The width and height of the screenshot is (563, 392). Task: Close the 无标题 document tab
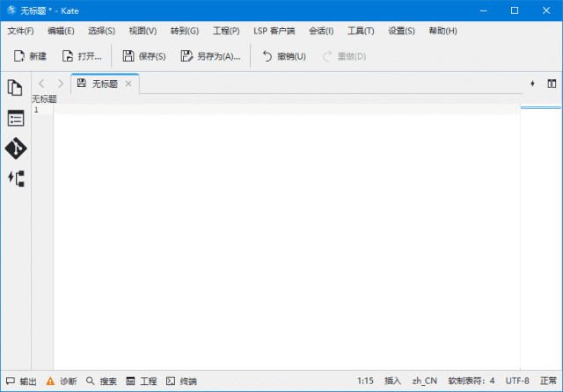tap(128, 83)
